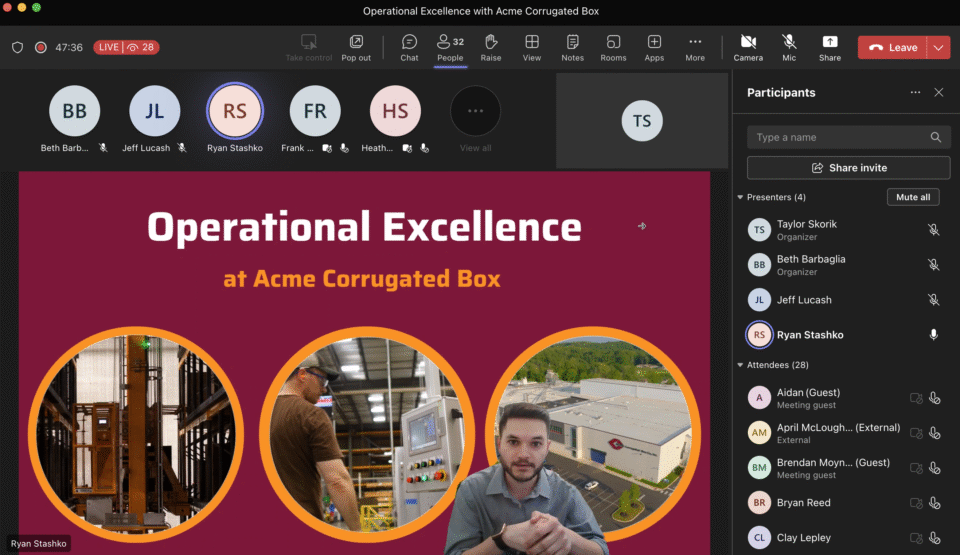The width and height of the screenshot is (960, 555).
Task: Toggle Brendan Moyn microphone
Action: click(x=935, y=468)
